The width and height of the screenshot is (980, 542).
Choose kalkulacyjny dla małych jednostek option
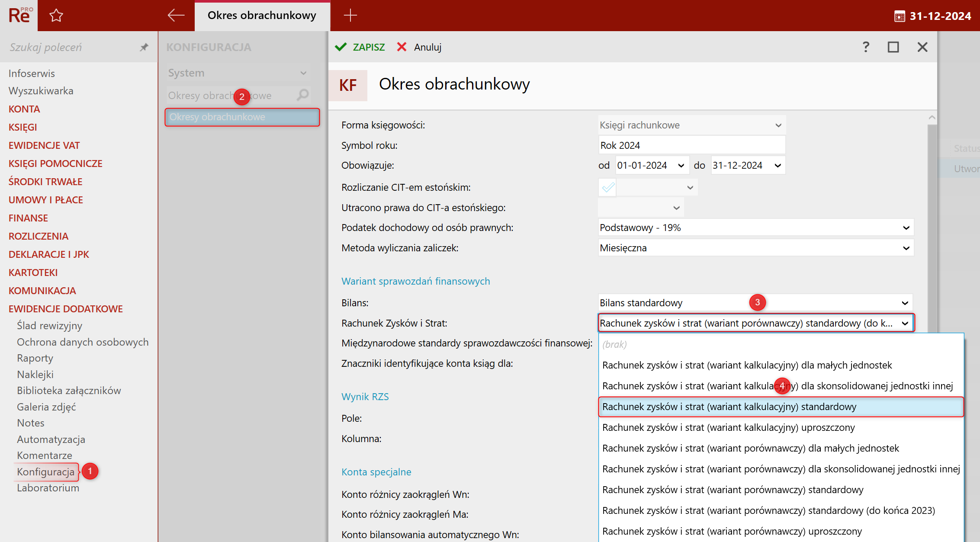coord(781,365)
